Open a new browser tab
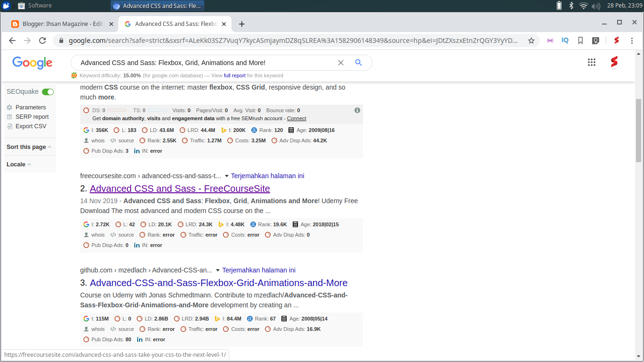This screenshot has width=644, height=362. click(242, 24)
